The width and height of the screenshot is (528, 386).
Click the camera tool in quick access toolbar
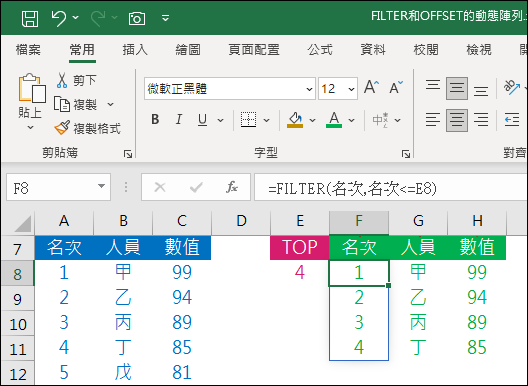tap(137, 19)
